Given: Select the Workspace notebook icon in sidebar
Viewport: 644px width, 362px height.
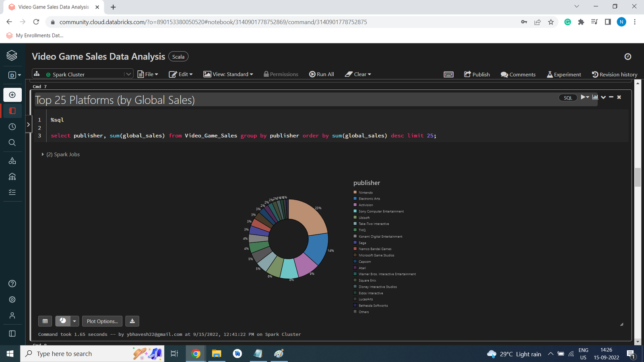Looking at the screenshot, I should pyautogui.click(x=12, y=111).
